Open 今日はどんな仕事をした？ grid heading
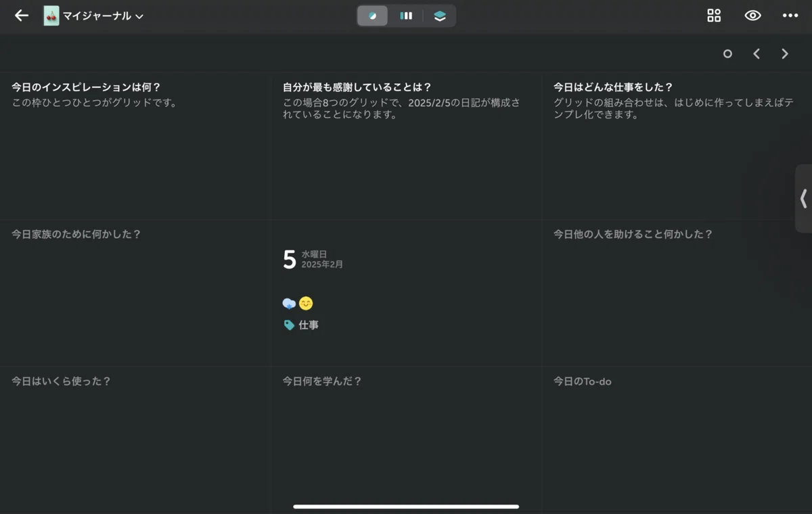The height and width of the screenshot is (514, 812). 613,87
